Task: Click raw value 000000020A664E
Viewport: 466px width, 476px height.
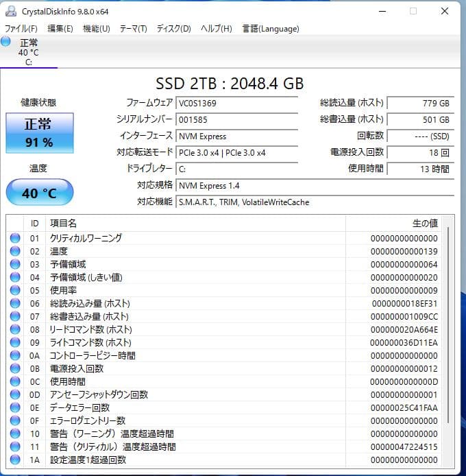Action: [x=404, y=330]
